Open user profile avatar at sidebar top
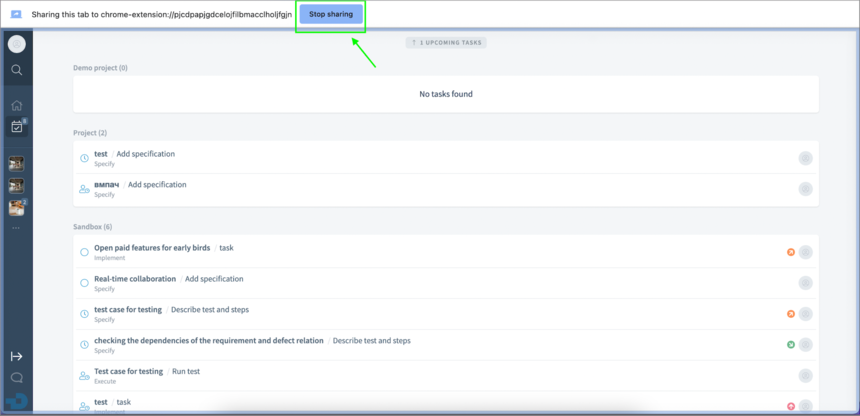Image resolution: width=860 pixels, height=416 pixels. coord(17,44)
